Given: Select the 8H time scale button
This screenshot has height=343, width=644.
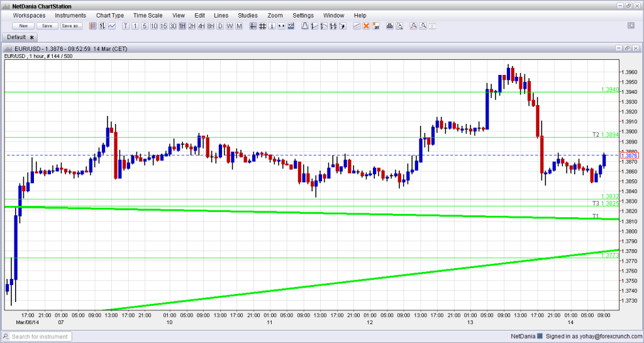Looking at the screenshot, I should pyautogui.click(x=211, y=26).
